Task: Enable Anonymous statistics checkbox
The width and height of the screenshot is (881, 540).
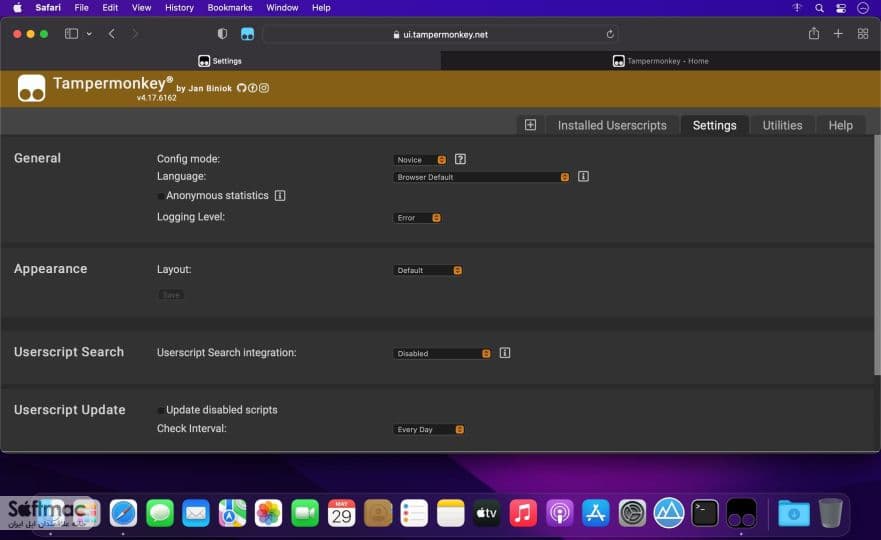Action: point(161,196)
